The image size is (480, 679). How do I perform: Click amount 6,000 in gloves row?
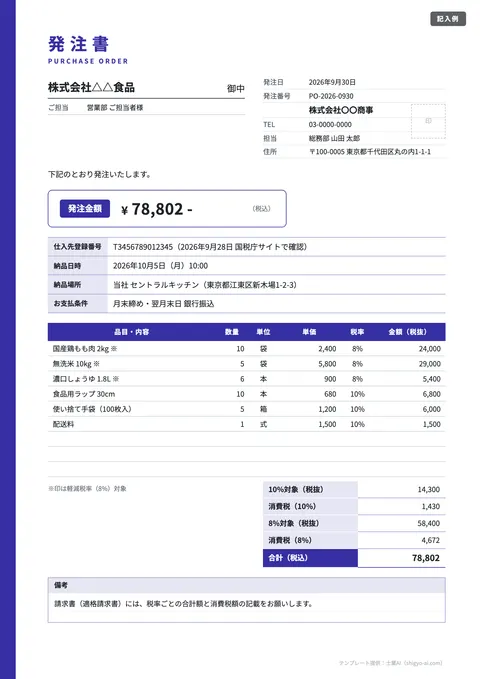431,409
